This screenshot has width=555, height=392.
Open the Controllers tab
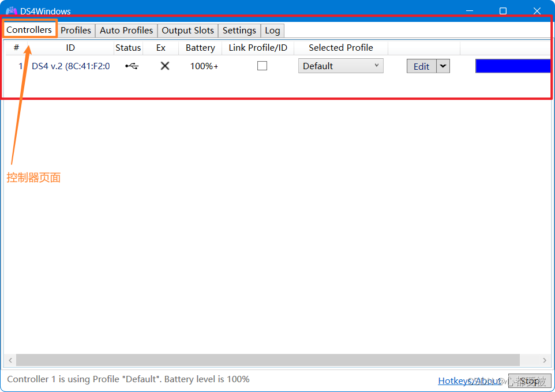[29, 30]
